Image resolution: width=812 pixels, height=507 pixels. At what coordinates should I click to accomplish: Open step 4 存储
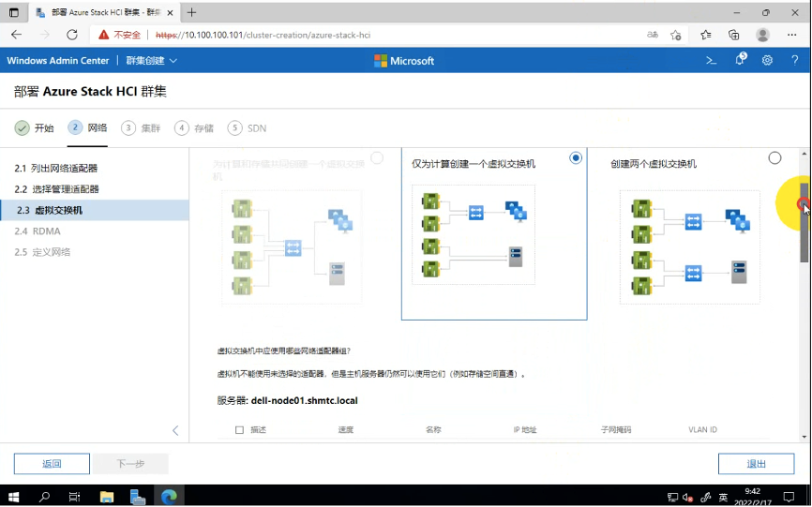click(x=194, y=127)
